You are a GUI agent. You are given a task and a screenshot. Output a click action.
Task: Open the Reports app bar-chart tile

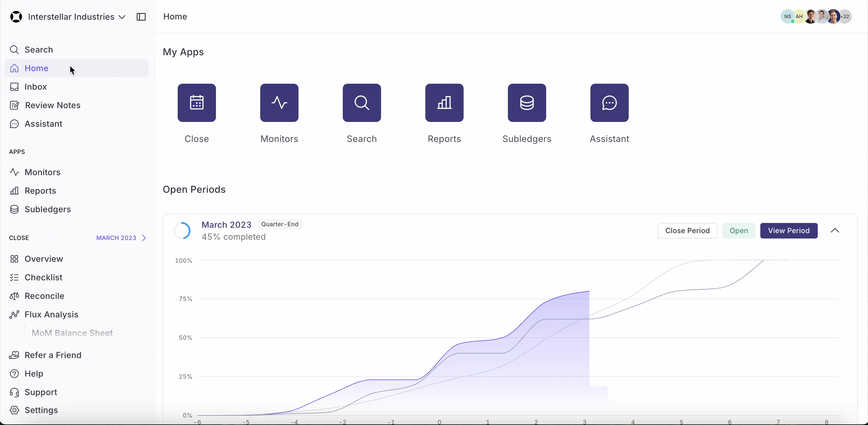coord(444,103)
